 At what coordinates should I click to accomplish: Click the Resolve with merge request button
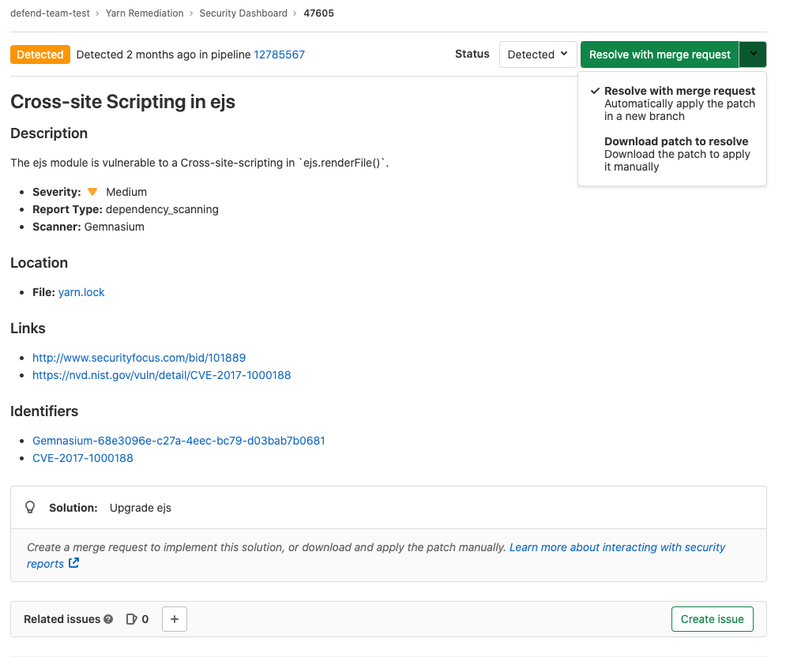tap(659, 54)
